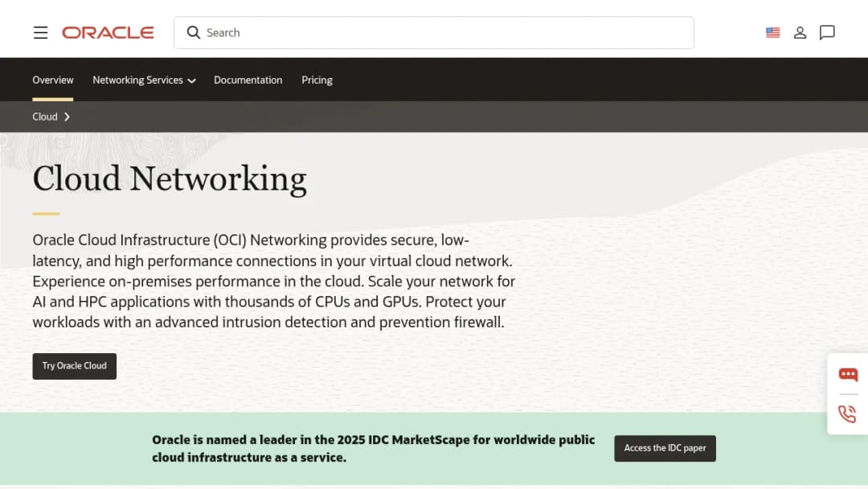This screenshot has width=868, height=489.
Task: Click the Try Oracle Cloud button
Action: 74,366
